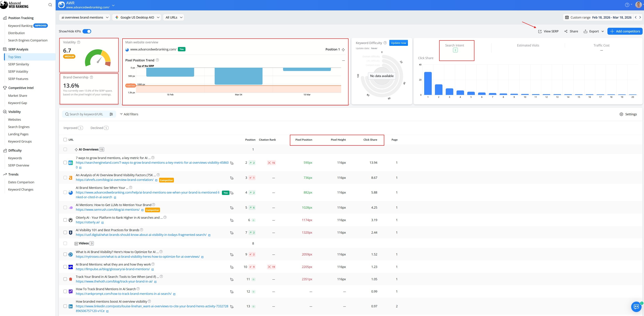This screenshot has height=316, width=644.
Task: Open the support chat bubble
Action: point(636,307)
